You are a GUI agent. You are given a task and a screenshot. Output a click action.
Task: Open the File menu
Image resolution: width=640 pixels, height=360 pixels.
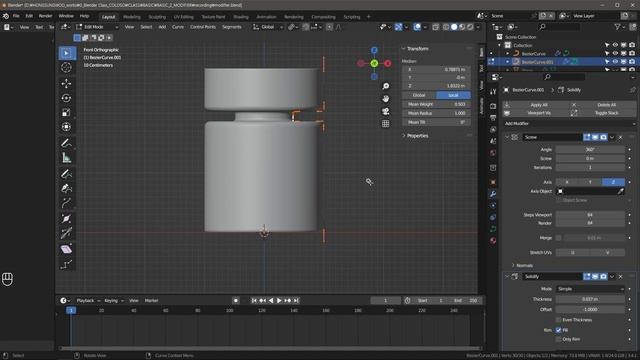coord(16,16)
